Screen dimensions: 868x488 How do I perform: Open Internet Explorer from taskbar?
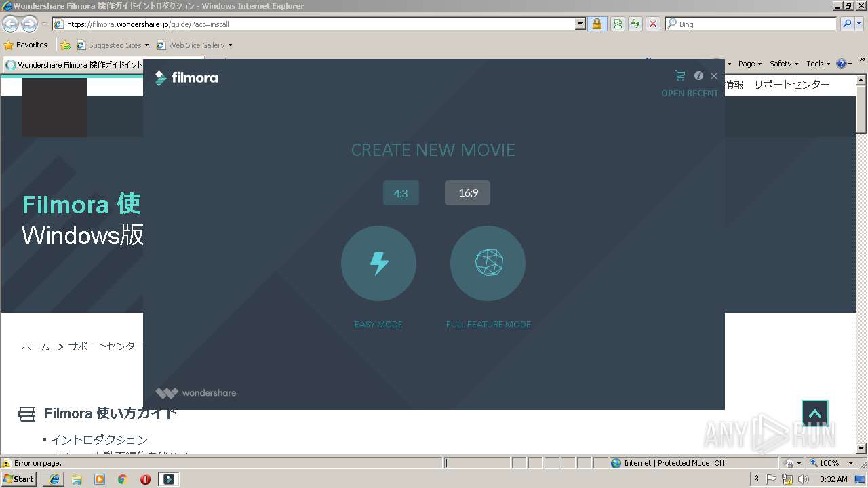[54, 479]
